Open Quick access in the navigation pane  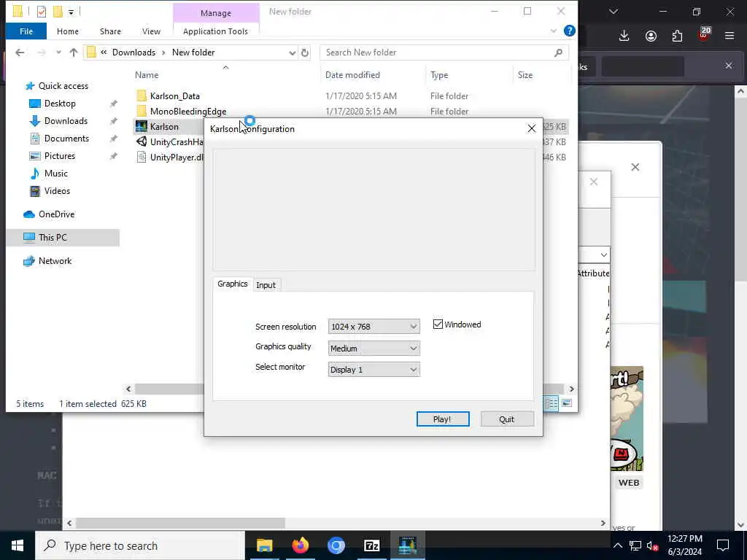63,86
